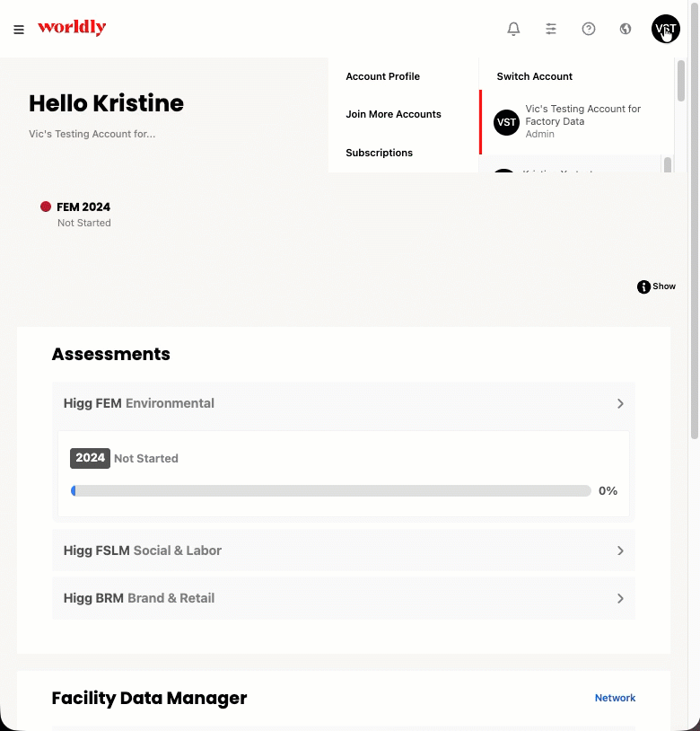Click the 'Not Started' label beside 2024 badge
Viewport: 700px width, 731px height.
(146, 459)
